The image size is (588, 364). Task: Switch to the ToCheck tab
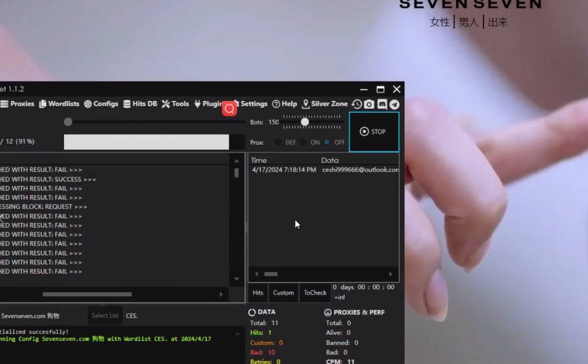[x=315, y=293]
